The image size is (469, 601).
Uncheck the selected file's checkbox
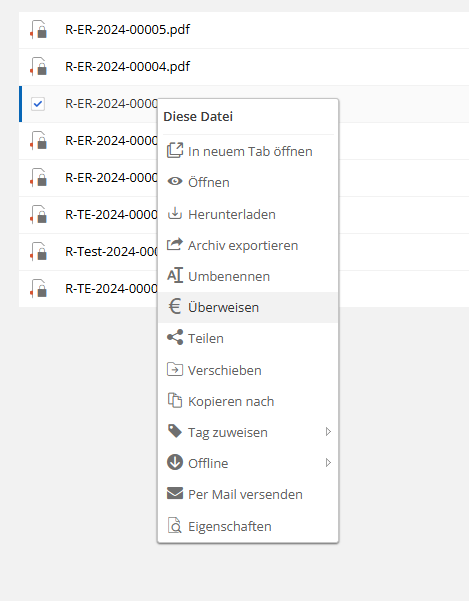click(38, 104)
